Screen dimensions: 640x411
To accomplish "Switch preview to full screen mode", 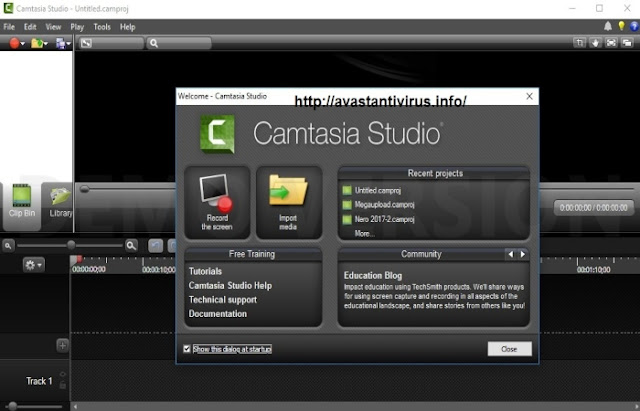I will (x=611, y=42).
